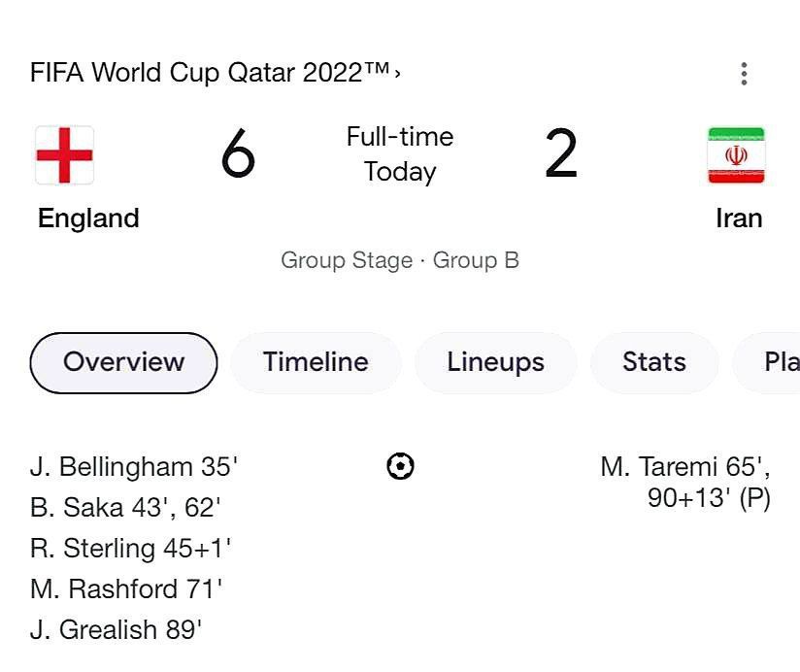Viewport: 800px width, 672px height.
Task: Click the Iran flag icon
Action: coord(736,155)
